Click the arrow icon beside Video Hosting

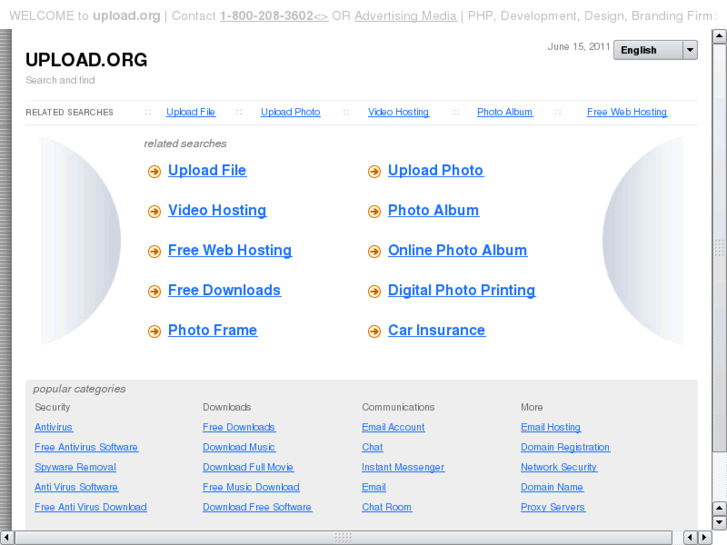[154, 212]
